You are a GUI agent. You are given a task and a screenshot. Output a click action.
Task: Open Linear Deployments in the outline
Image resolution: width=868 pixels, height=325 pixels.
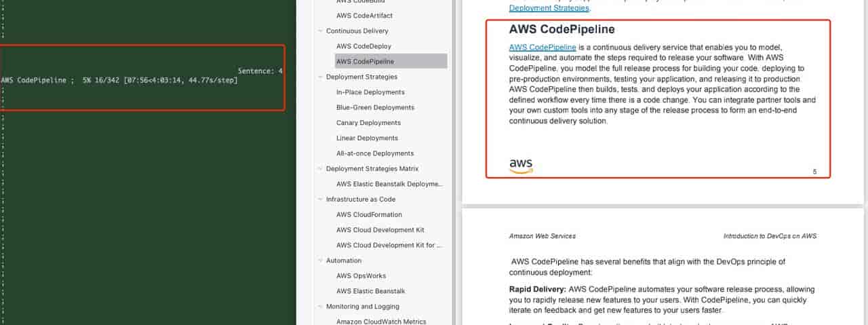tap(367, 138)
